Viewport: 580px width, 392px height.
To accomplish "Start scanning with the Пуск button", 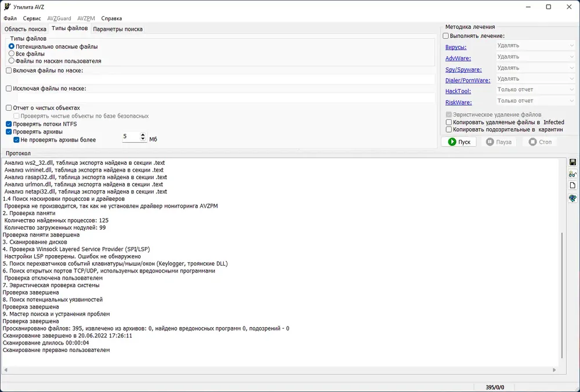I will tap(459, 142).
